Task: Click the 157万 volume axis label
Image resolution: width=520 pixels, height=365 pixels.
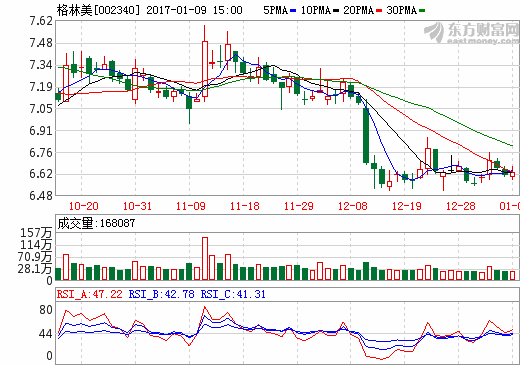Action: point(36,233)
